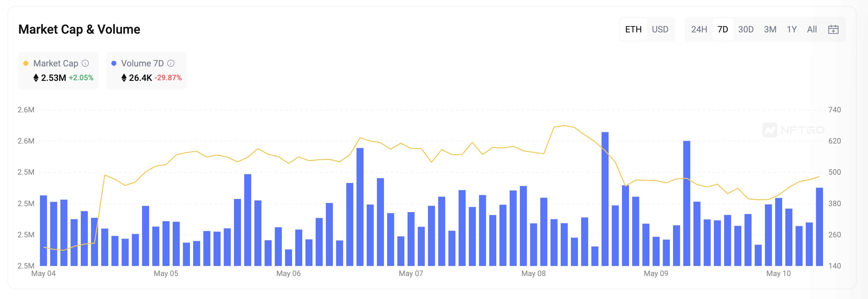Open the custom date range calendar
868x299 pixels.
point(833,29)
